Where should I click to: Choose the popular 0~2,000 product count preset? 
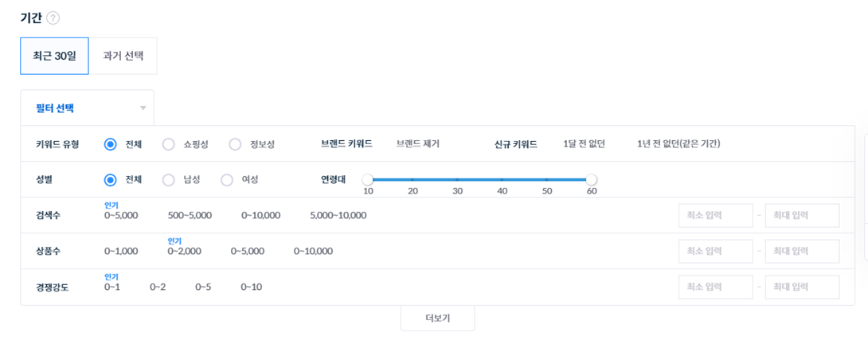pyautogui.click(x=184, y=251)
